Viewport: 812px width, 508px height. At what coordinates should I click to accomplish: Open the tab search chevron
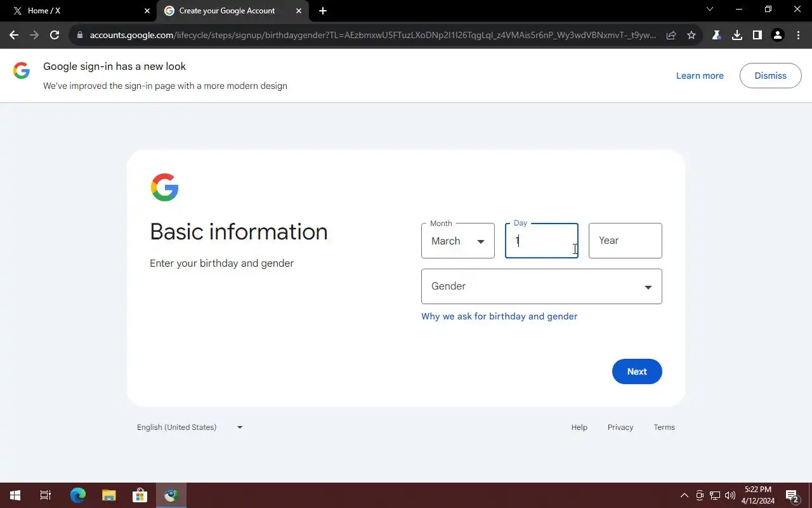[710, 9]
